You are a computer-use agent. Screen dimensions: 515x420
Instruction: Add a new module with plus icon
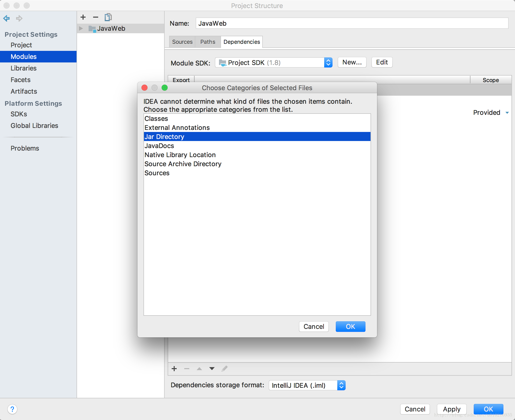coord(83,17)
